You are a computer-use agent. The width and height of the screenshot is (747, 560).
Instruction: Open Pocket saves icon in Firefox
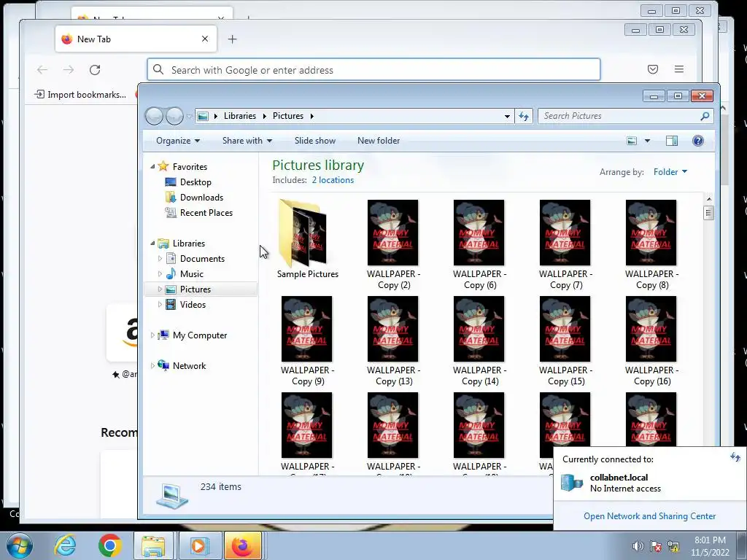(653, 69)
